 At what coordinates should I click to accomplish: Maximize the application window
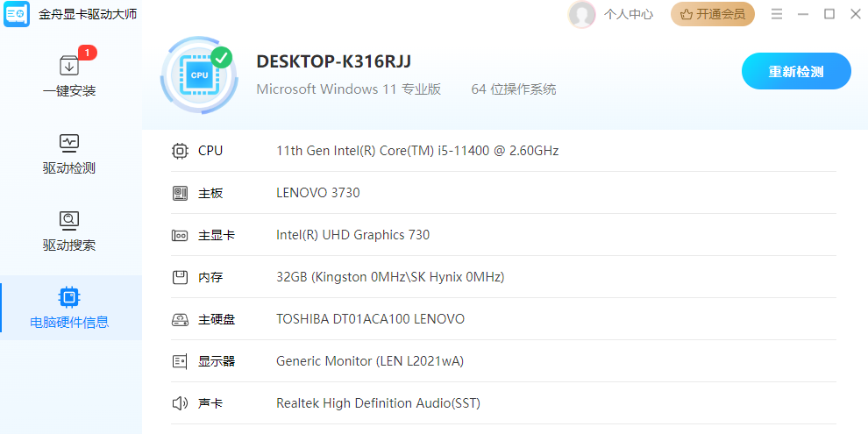pyautogui.click(x=829, y=14)
